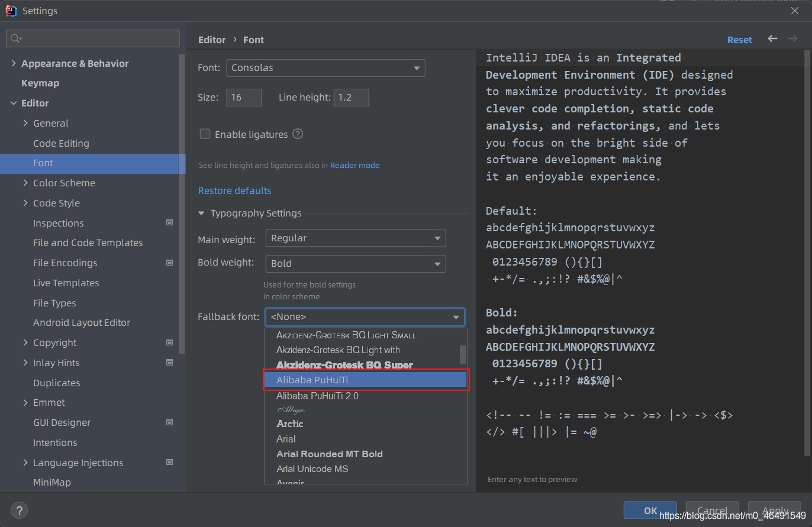The image size is (812, 527).
Task: Expand Appearance & Behavior tree node
Action: [14, 63]
